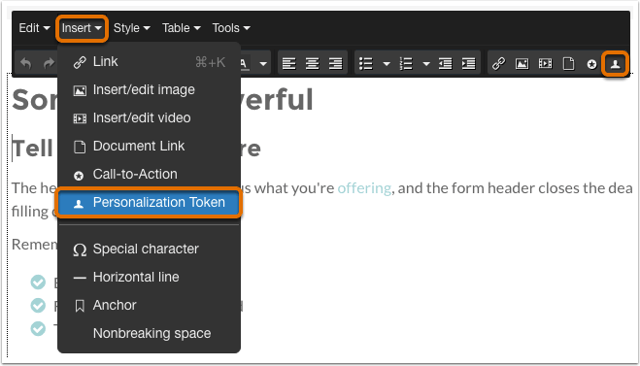Image resolution: width=640 pixels, height=366 pixels.
Task: Click the insert image toolbar icon
Action: tap(522, 63)
